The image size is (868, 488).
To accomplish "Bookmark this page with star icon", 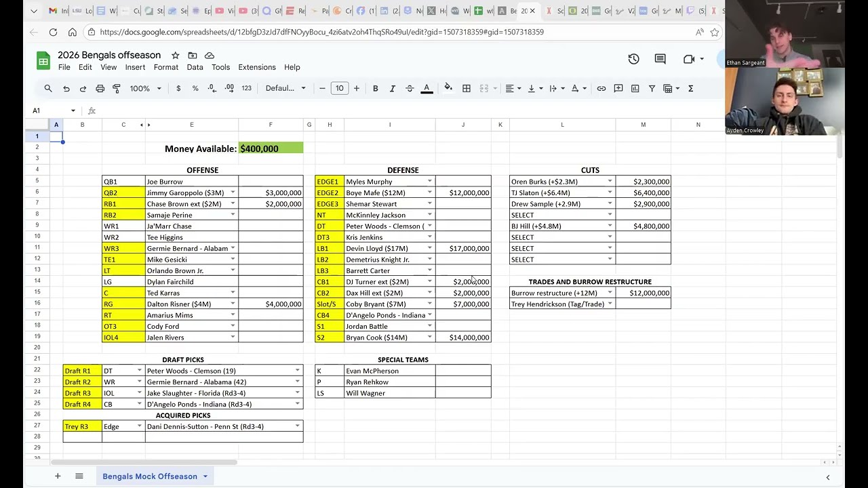I will (x=714, y=32).
